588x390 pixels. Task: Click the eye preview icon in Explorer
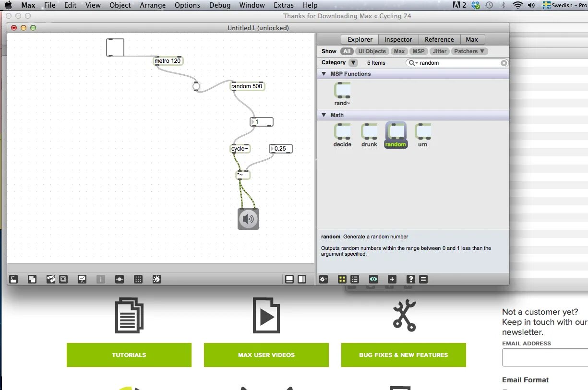tap(373, 279)
